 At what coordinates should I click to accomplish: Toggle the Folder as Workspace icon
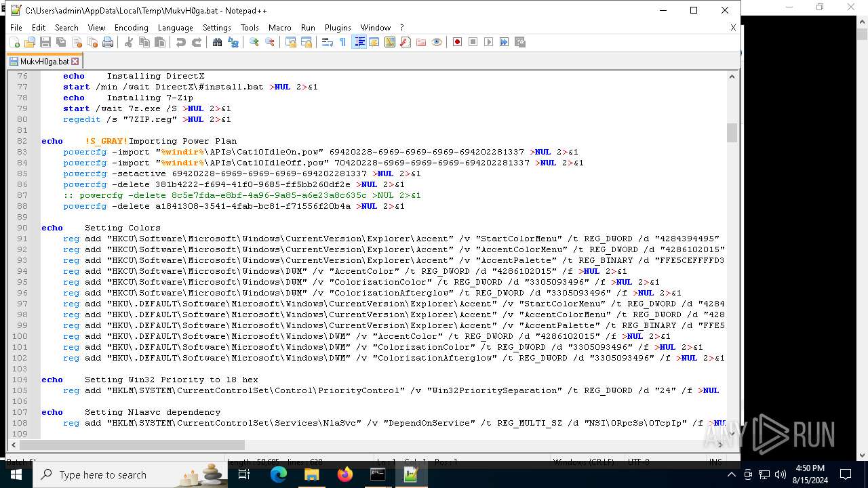point(421,42)
